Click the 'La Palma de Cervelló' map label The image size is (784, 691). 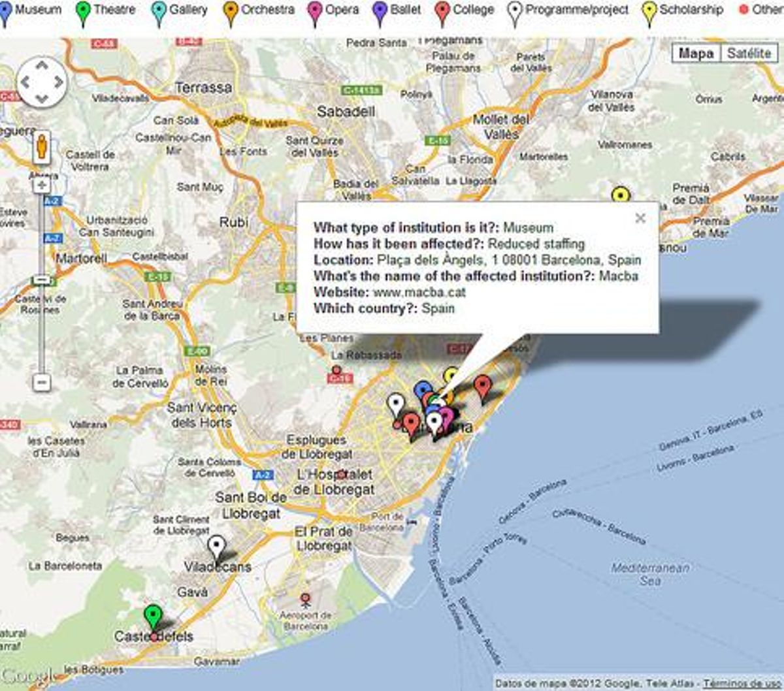click(140, 376)
